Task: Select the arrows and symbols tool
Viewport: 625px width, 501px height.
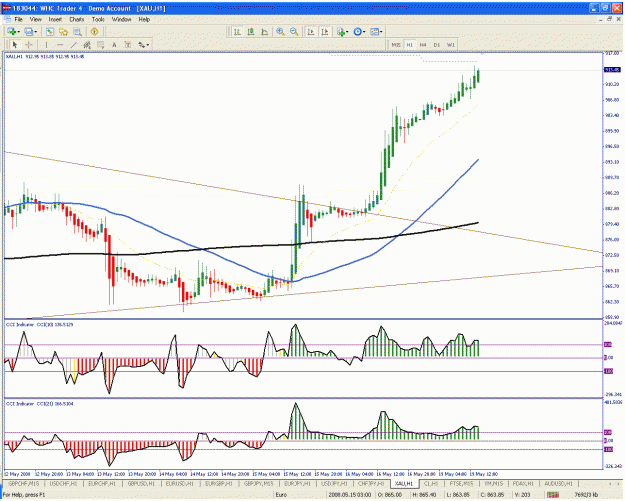Action: click(x=141, y=45)
